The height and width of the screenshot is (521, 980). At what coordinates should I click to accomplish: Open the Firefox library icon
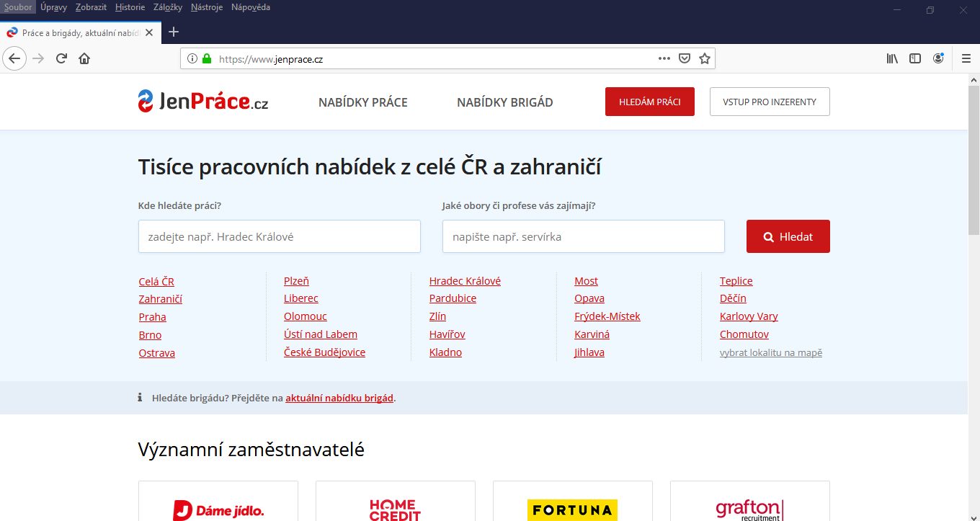[x=892, y=58]
